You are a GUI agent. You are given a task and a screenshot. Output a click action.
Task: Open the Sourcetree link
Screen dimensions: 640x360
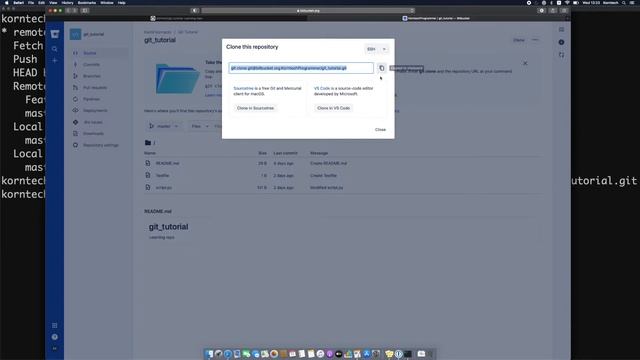[x=243, y=88]
